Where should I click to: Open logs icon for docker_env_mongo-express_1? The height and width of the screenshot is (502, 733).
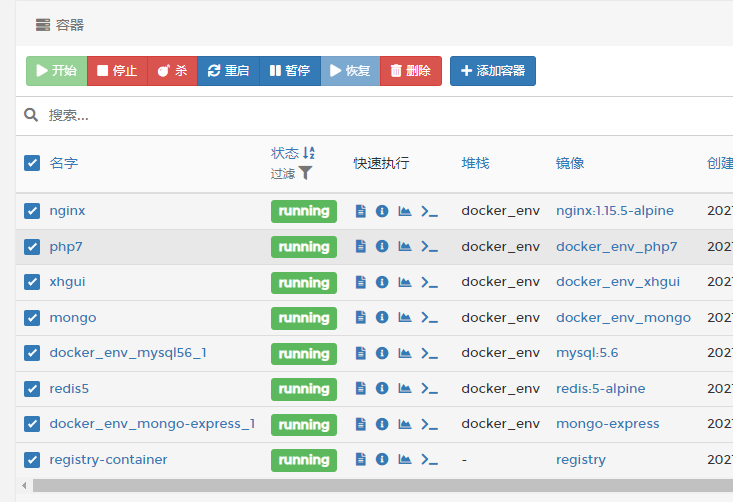coord(360,424)
